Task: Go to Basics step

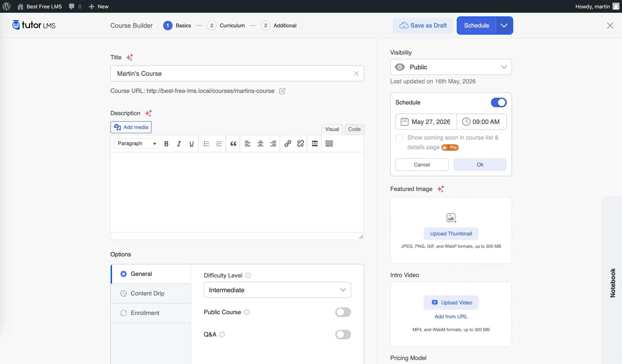Action: click(177, 25)
